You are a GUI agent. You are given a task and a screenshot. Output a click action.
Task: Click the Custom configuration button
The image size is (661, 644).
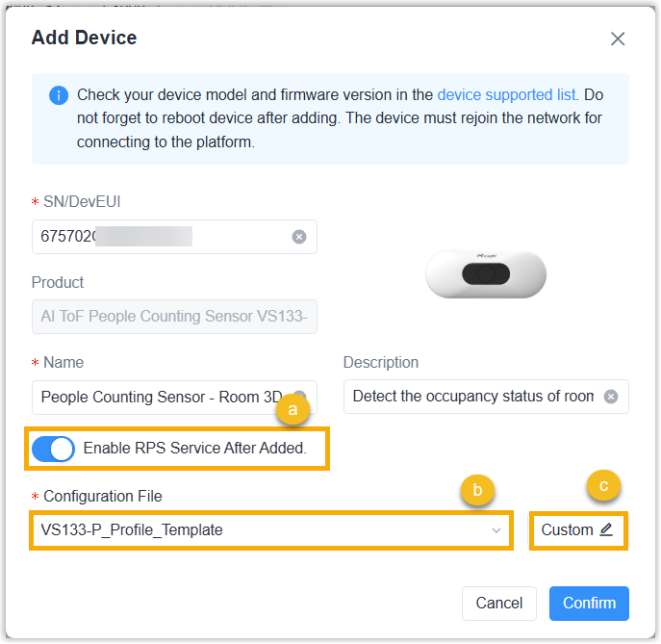pos(578,530)
